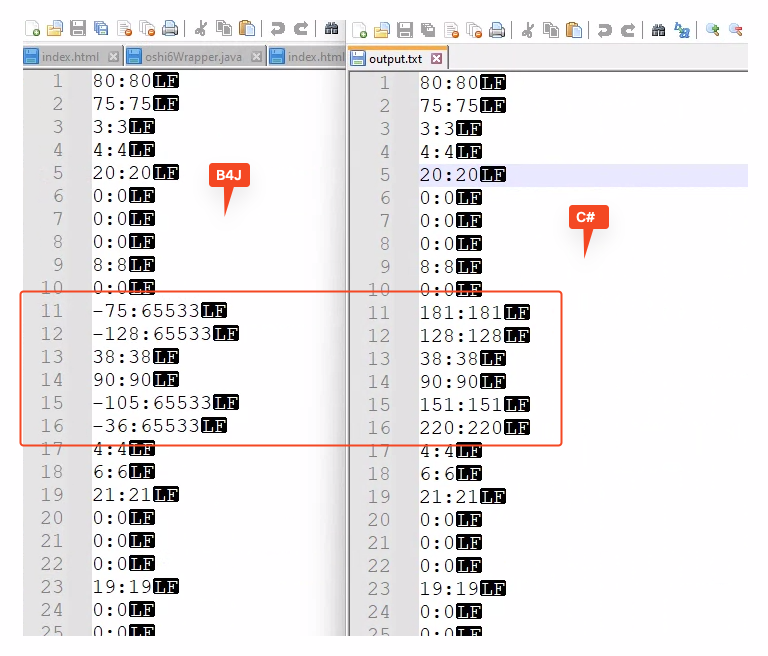Click Redo arrow in B4J window toolbar
This screenshot has width=768, height=656.
(x=300, y=28)
